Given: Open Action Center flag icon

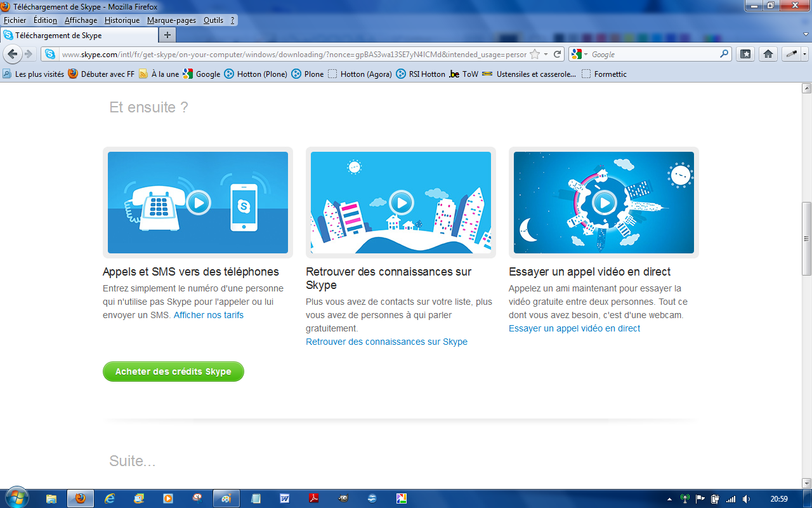Looking at the screenshot, I should coord(700,498).
